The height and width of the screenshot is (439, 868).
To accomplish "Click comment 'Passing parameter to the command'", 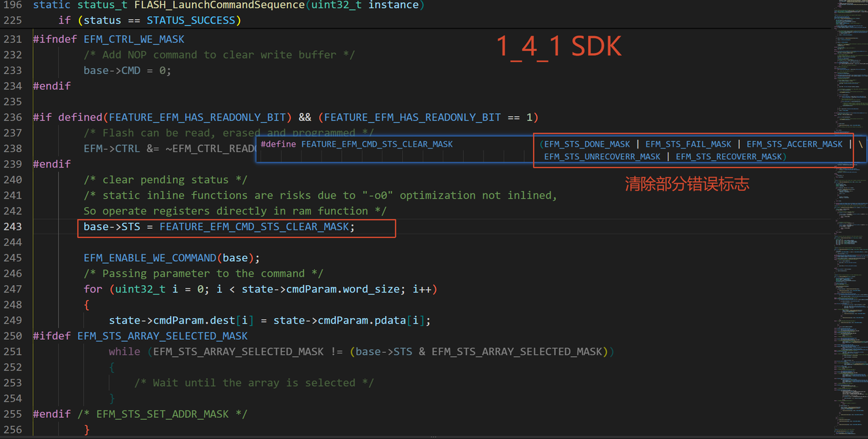I will (203, 273).
